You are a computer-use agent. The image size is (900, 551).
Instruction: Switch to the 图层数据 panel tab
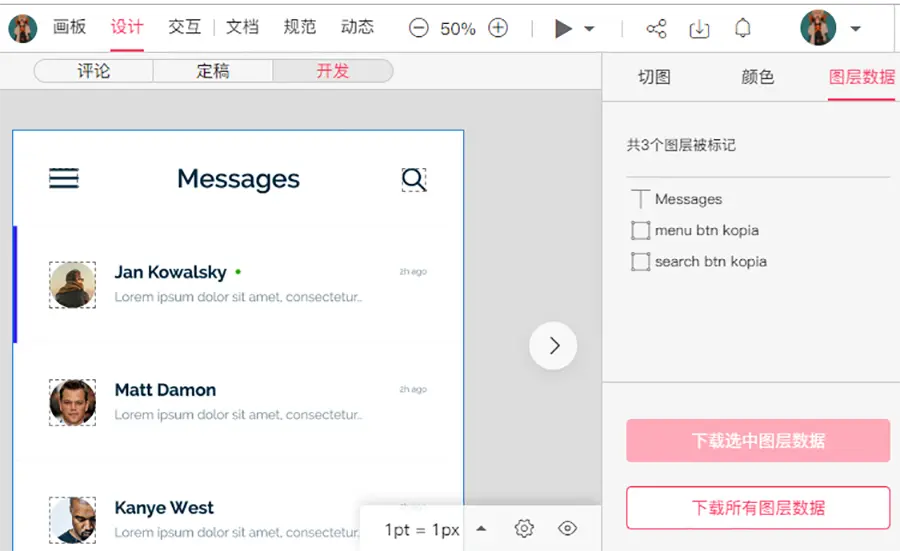(862, 77)
